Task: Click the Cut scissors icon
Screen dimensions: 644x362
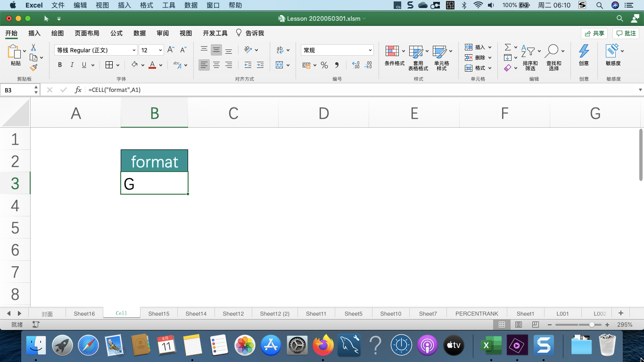Action: 33,48
